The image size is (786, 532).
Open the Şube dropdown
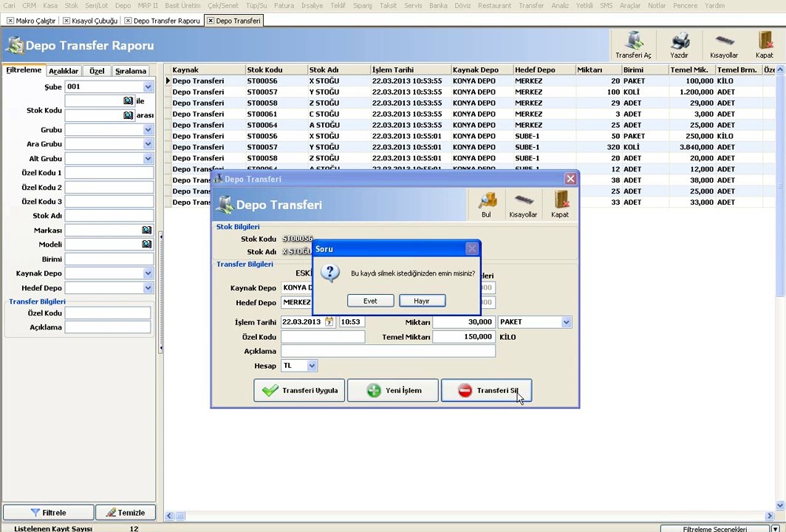[x=148, y=86]
